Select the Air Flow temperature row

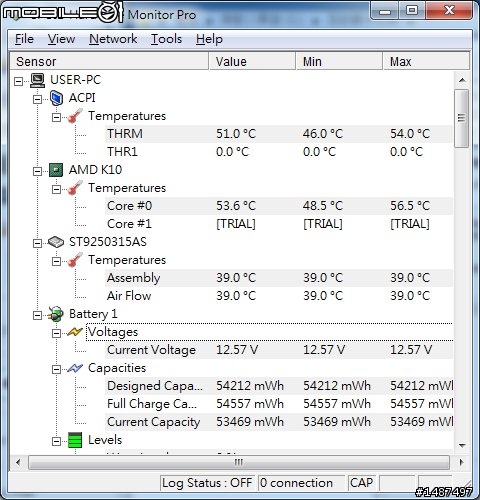(x=279, y=296)
